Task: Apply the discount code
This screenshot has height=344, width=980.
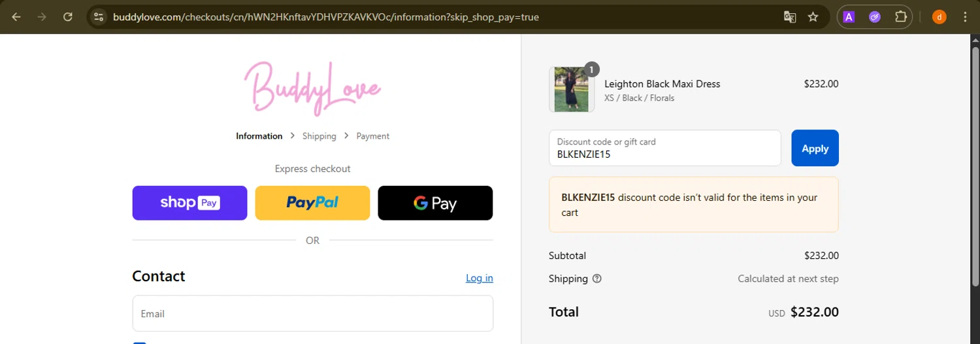Action: (x=815, y=148)
